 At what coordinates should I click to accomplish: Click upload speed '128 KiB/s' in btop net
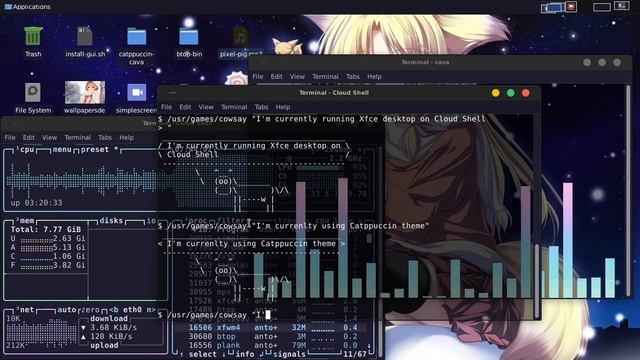[111, 337]
